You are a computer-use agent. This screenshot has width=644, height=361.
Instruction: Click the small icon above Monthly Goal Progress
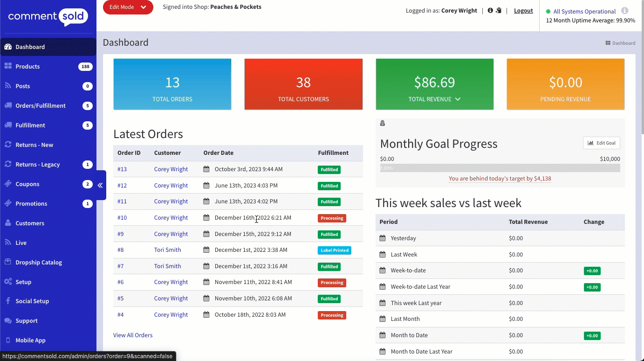tap(383, 123)
